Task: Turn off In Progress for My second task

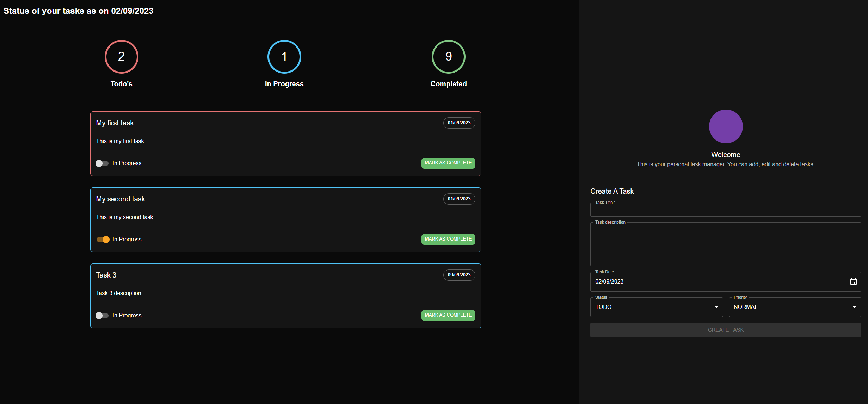Action: tap(103, 240)
